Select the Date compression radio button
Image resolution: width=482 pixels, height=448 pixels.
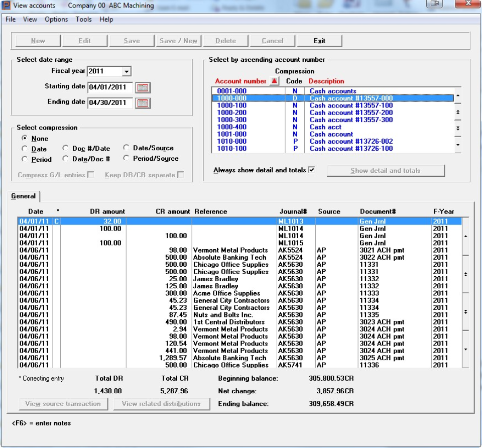pyautogui.click(x=25, y=149)
